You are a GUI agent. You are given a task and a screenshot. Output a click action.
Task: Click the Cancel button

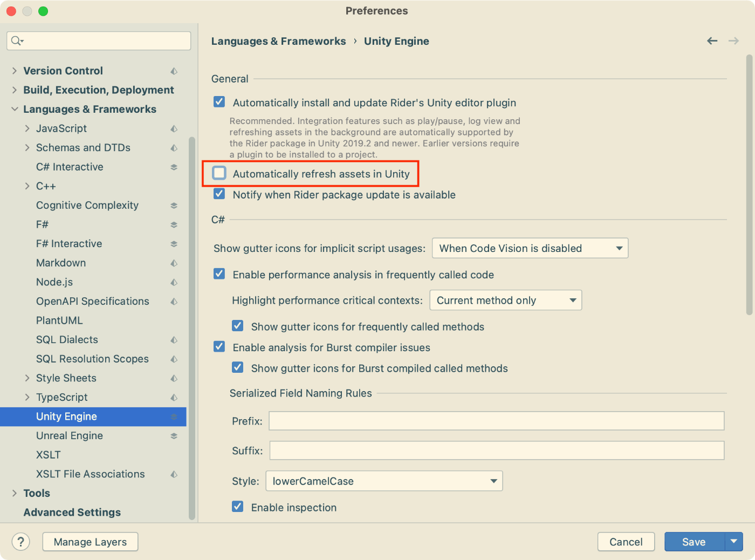click(x=626, y=542)
